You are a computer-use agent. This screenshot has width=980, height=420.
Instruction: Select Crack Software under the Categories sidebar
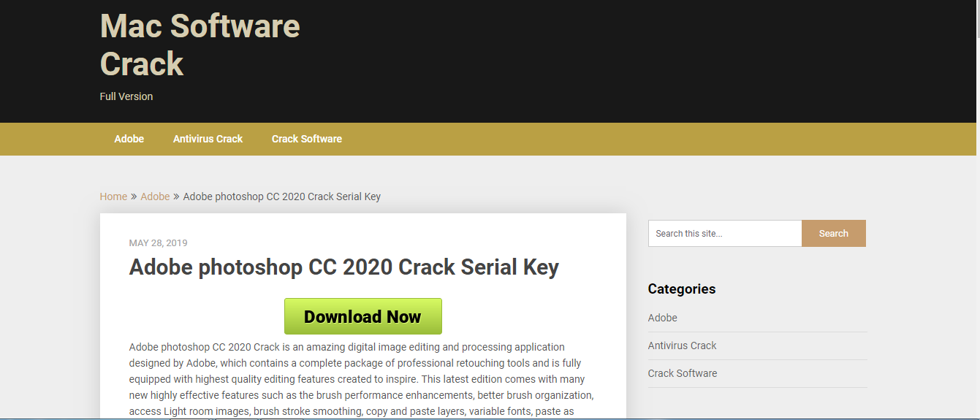(x=683, y=373)
